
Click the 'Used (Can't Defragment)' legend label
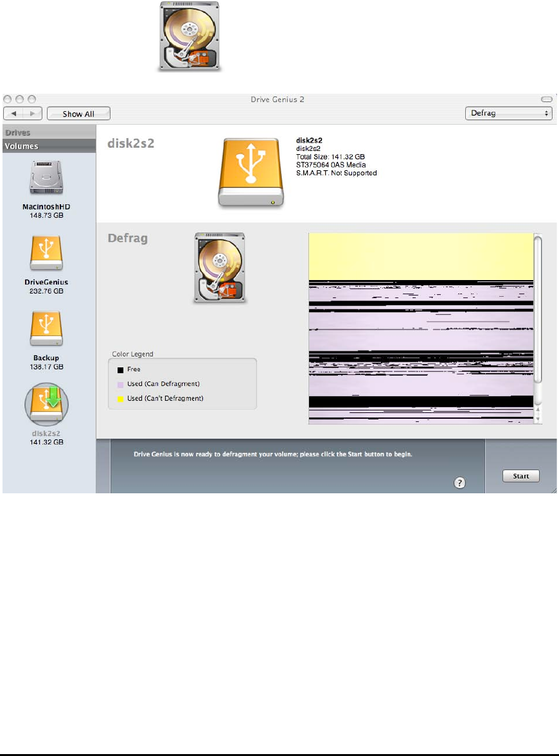[165, 398]
